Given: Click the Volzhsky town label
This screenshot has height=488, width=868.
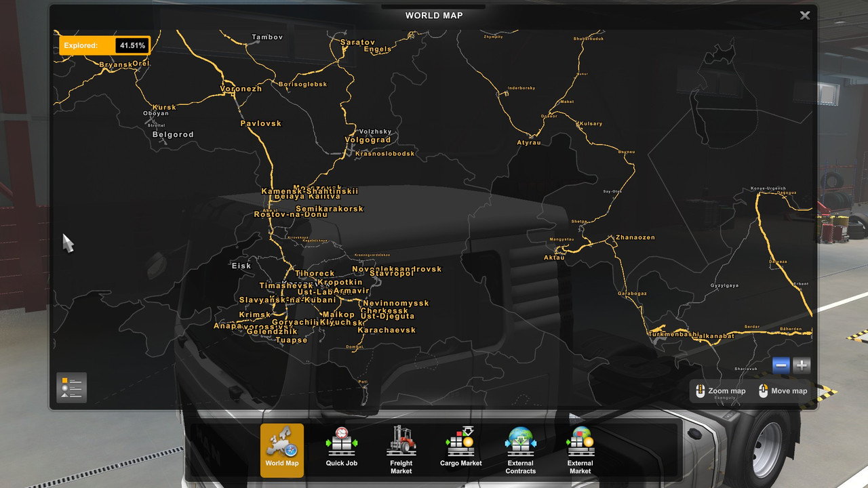Looking at the screenshot, I should (376, 131).
